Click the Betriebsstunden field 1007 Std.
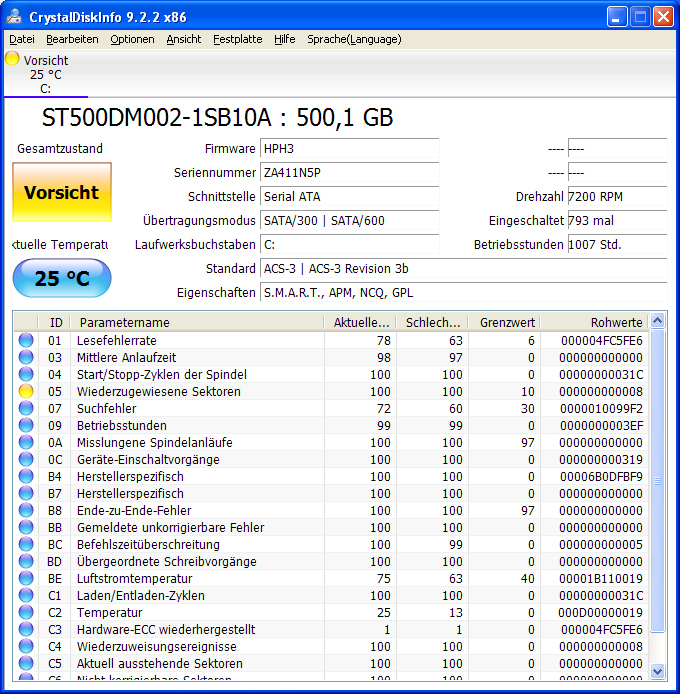Image resolution: width=680 pixels, height=694 pixels. coord(617,244)
